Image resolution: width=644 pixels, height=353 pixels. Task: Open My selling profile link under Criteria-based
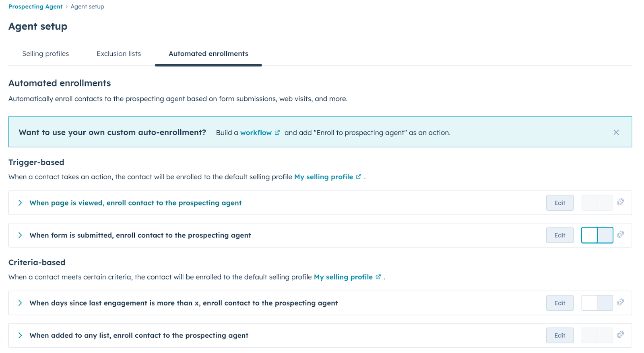coord(343,277)
